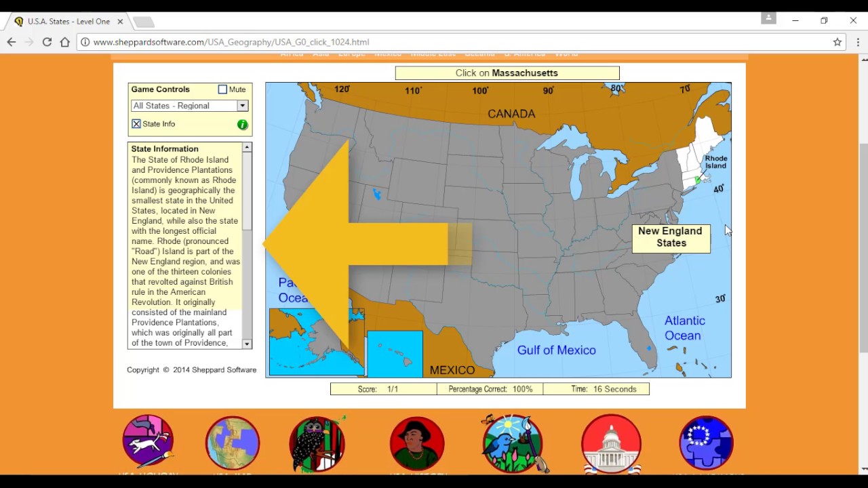This screenshot has height=488, width=868.
Task: Click the purple animal painting icon
Action: (148, 442)
